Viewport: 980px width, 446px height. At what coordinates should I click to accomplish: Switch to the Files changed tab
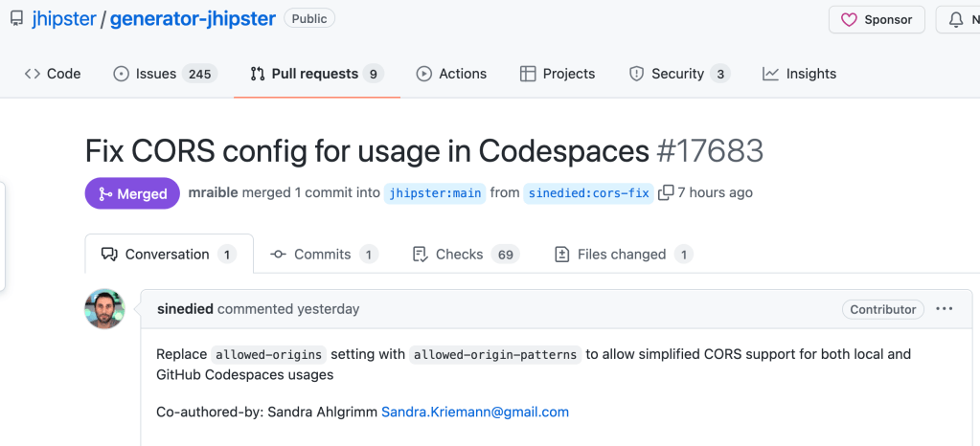[x=624, y=255]
